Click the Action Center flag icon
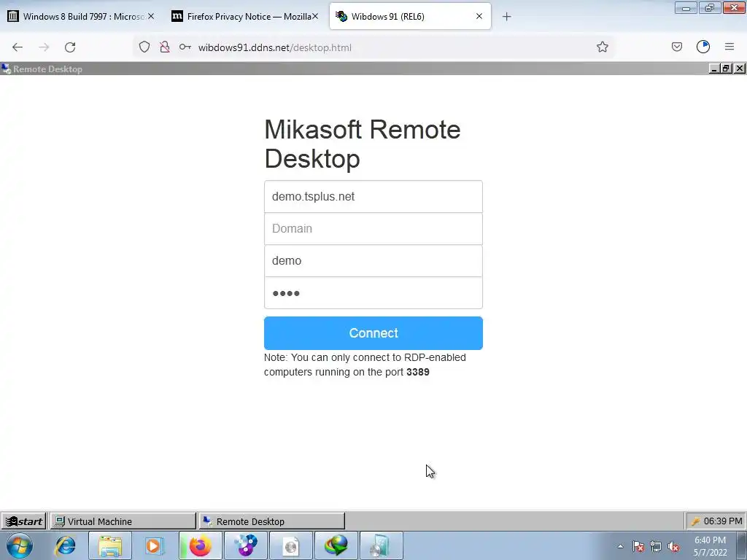Viewport: 747px width, 560px height. pyautogui.click(x=638, y=546)
